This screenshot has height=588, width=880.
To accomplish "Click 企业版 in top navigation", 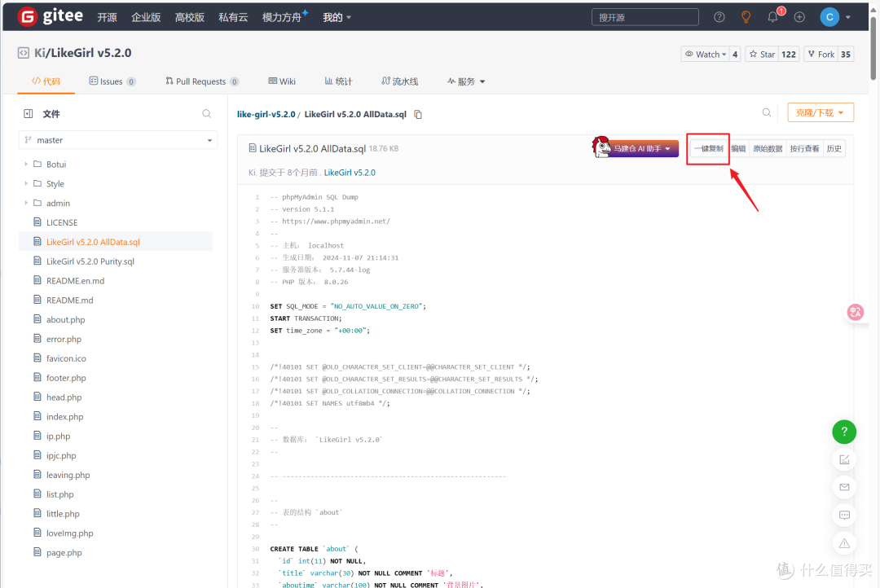I will point(146,17).
